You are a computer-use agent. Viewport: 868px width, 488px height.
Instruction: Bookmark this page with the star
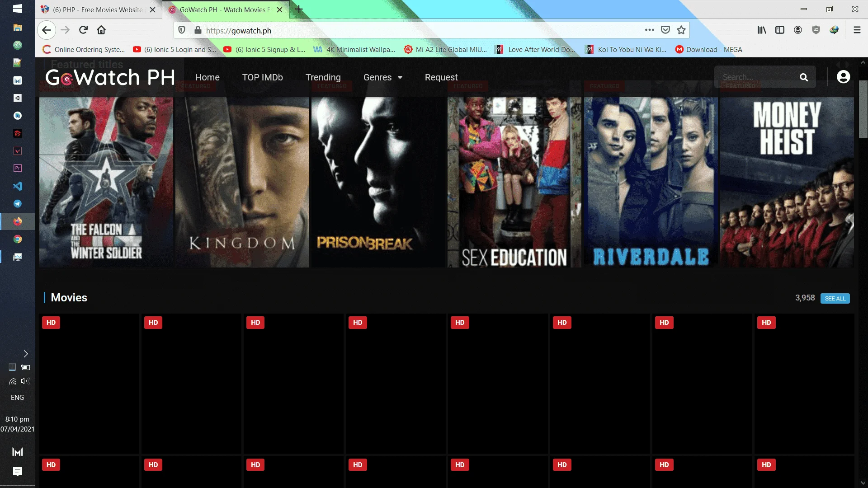(x=681, y=30)
